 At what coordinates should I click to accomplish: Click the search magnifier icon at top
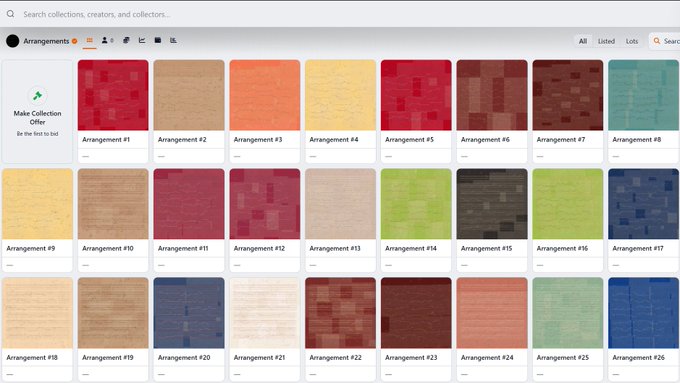point(10,14)
